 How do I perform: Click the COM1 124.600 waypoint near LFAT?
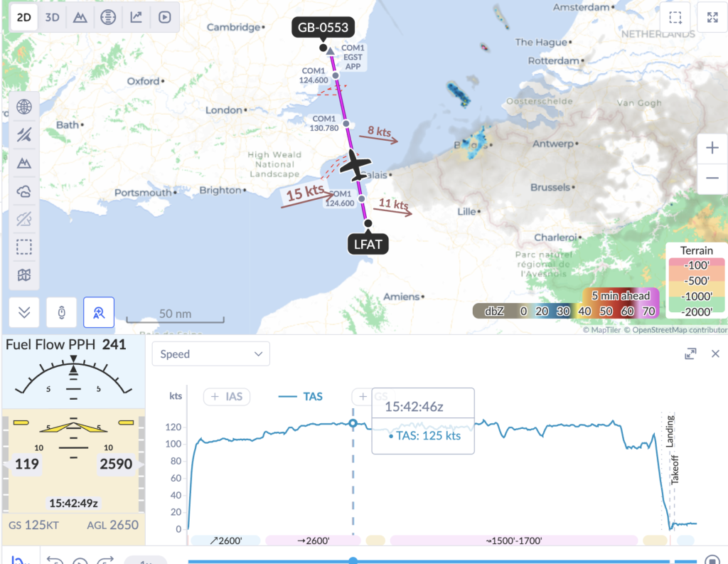click(x=362, y=199)
